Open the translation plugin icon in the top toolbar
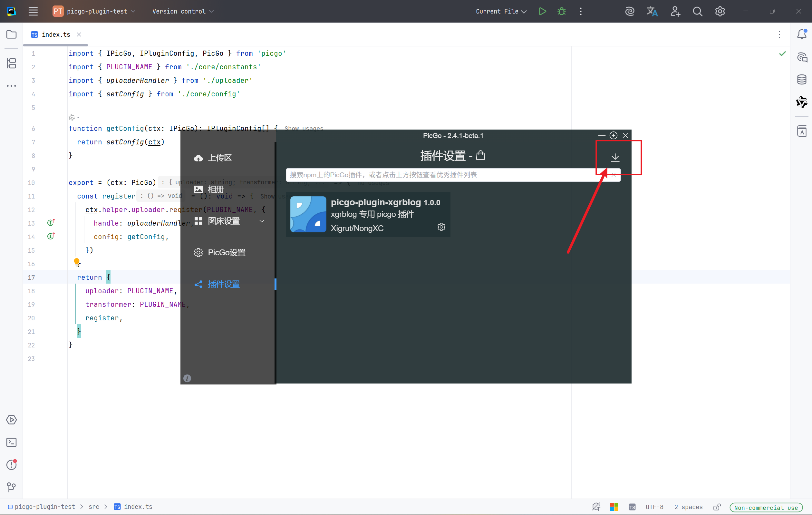 [x=652, y=11]
